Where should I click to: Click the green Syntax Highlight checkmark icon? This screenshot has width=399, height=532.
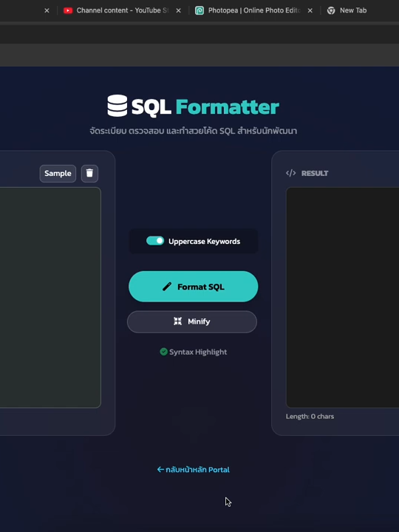click(163, 352)
